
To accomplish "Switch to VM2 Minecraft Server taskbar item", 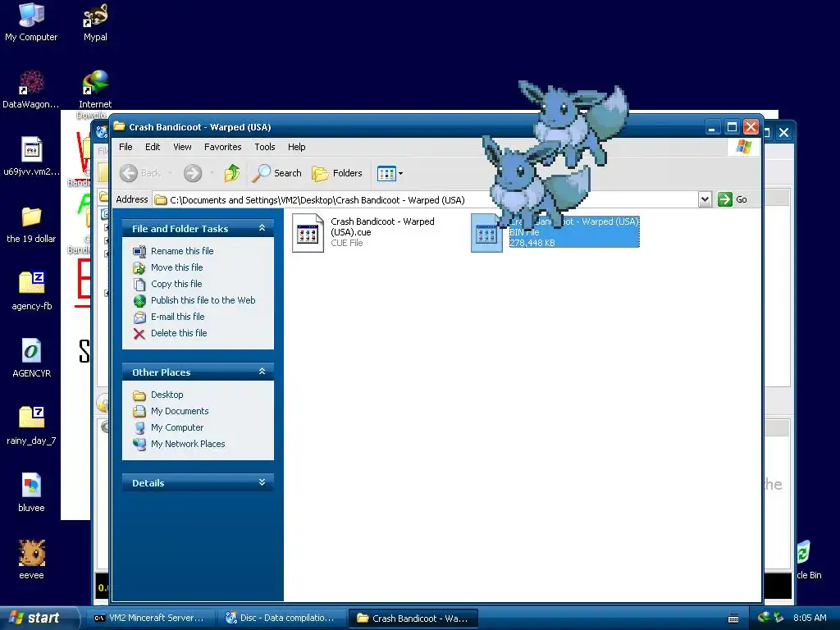I will coord(150,619).
